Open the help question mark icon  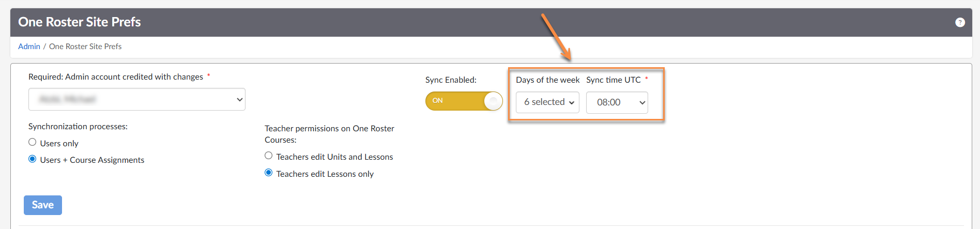tap(960, 22)
